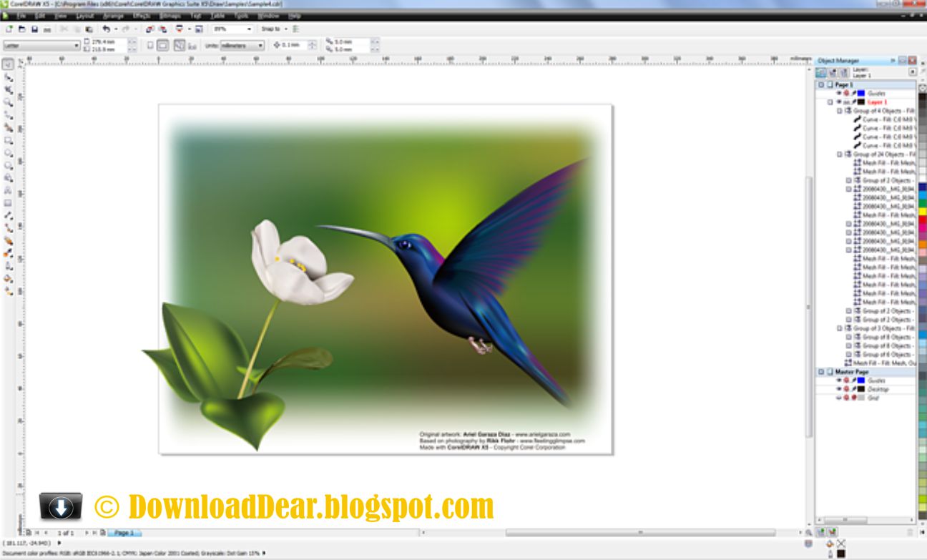This screenshot has width=927, height=560.
Task: Choose the Crop tool
Action: (x=9, y=89)
